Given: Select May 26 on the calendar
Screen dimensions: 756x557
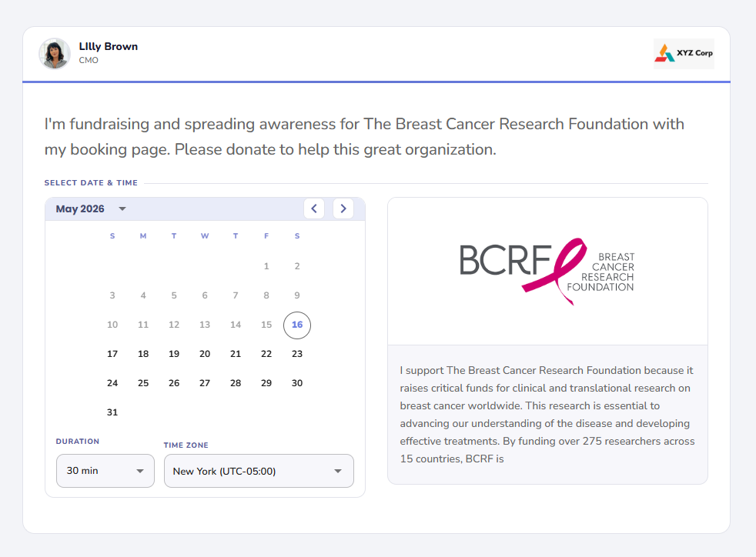Looking at the screenshot, I should 174,383.
